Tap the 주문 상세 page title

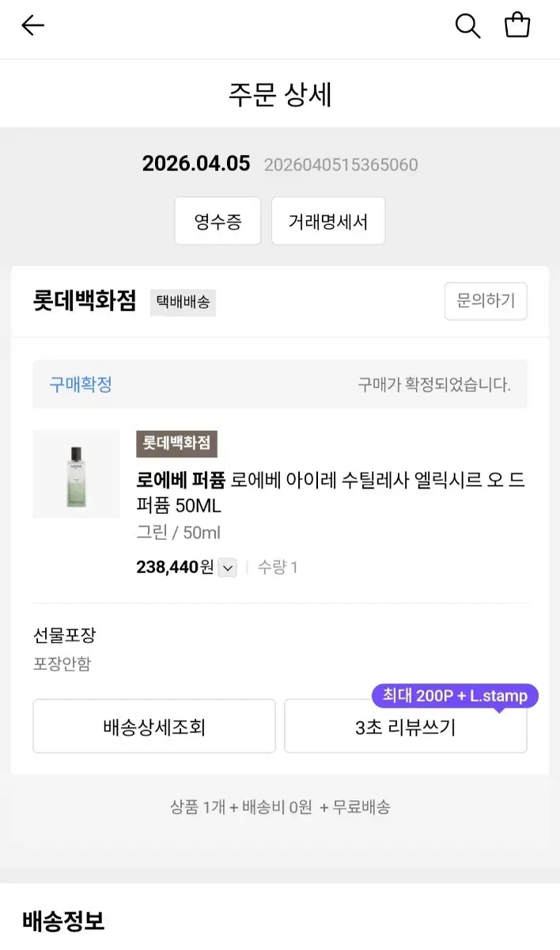click(x=280, y=94)
